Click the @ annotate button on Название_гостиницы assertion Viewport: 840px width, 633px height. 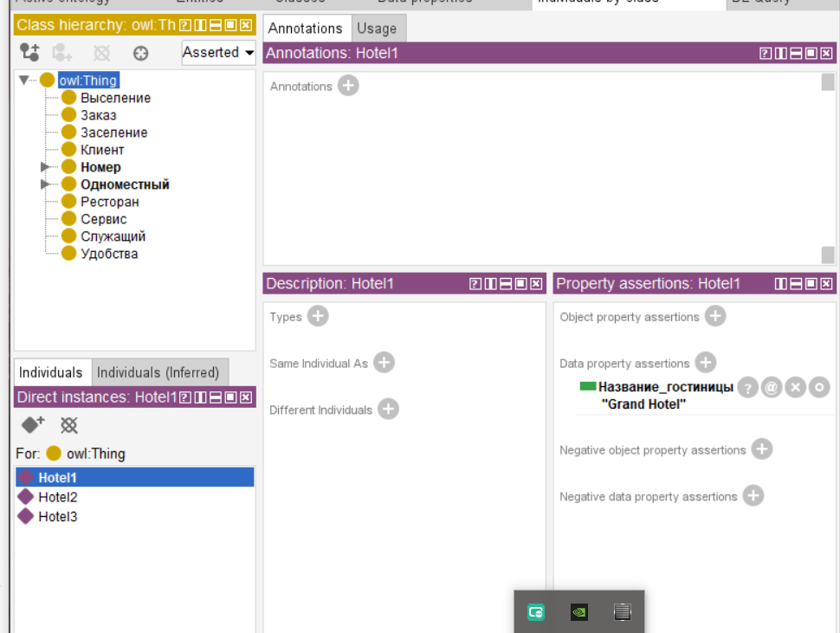pos(772,387)
